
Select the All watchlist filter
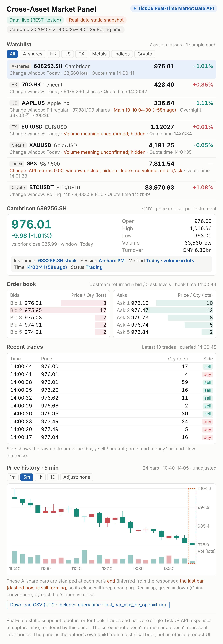(12, 54)
